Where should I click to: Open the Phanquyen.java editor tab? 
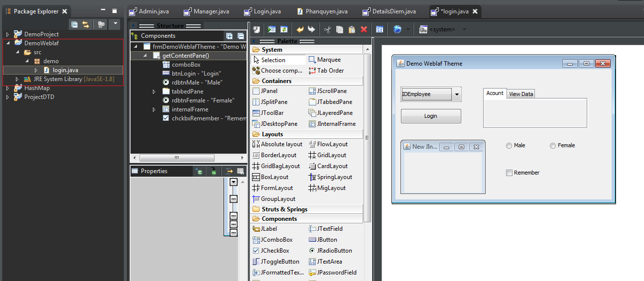pyautogui.click(x=322, y=11)
